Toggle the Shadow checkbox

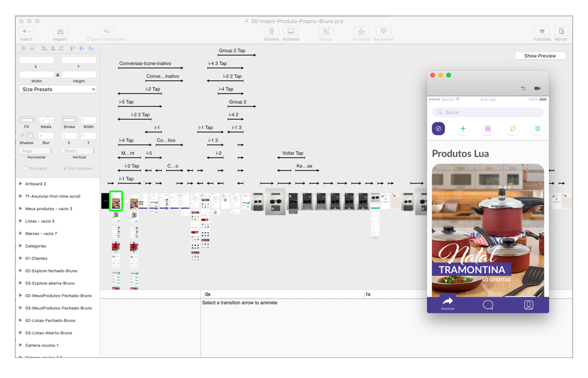pos(22,135)
